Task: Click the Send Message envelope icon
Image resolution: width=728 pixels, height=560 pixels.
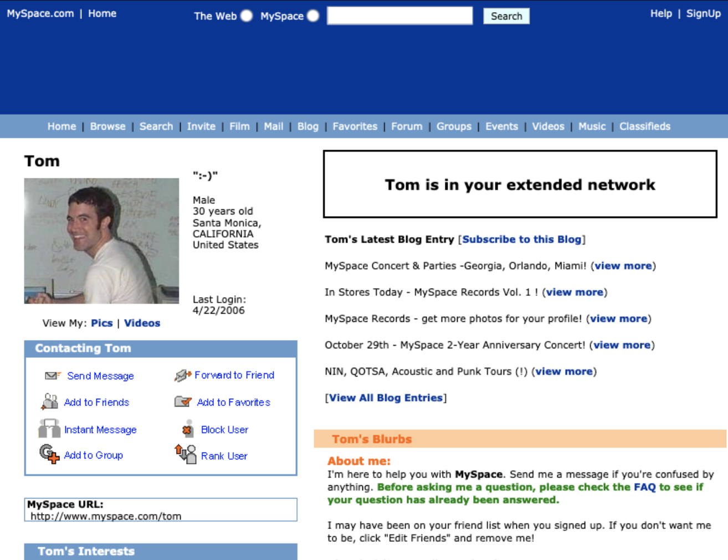Action: 53,376
